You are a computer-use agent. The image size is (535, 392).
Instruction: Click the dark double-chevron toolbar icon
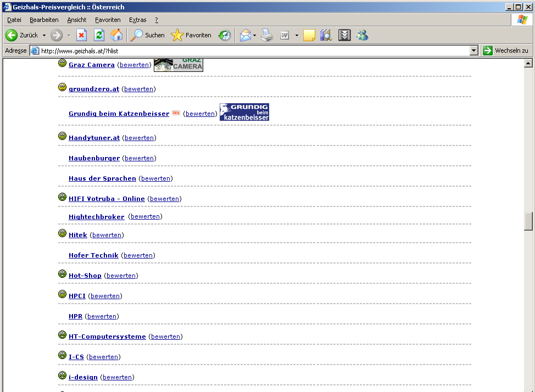click(x=344, y=35)
